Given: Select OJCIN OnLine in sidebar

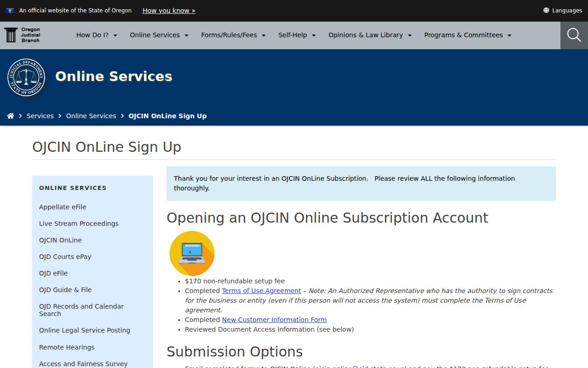Looking at the screenshot, I should [60, 240].
